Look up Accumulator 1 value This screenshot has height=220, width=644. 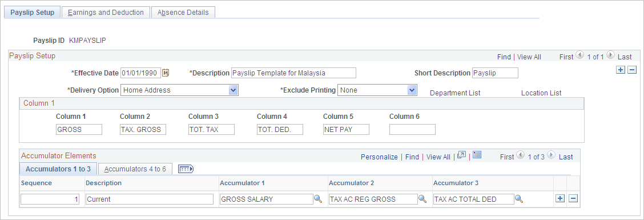(318, 199)
